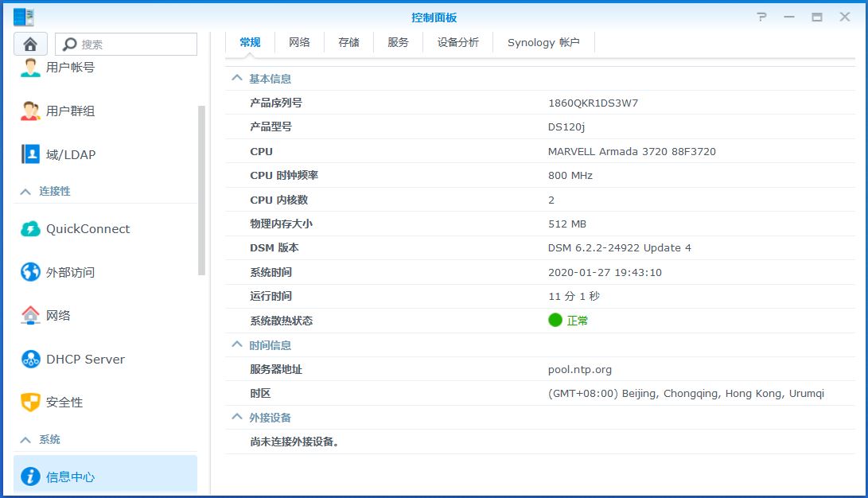The image size is (868, 498).
Task: Select CPU clock value 800 MHz
Action: click(x=570, y=175)
